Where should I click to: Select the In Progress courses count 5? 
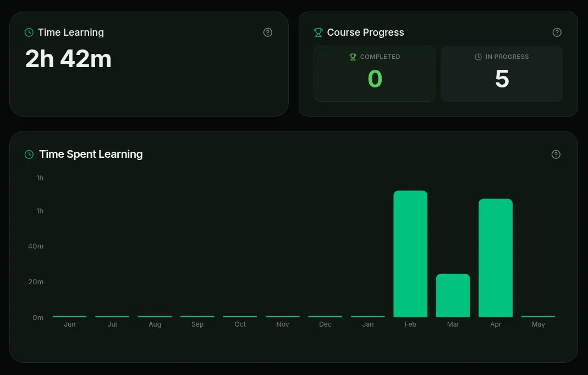[502, 79]
